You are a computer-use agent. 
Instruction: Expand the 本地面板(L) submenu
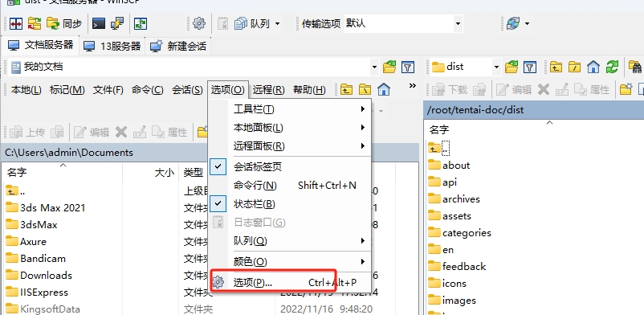[x=290, y=128]
